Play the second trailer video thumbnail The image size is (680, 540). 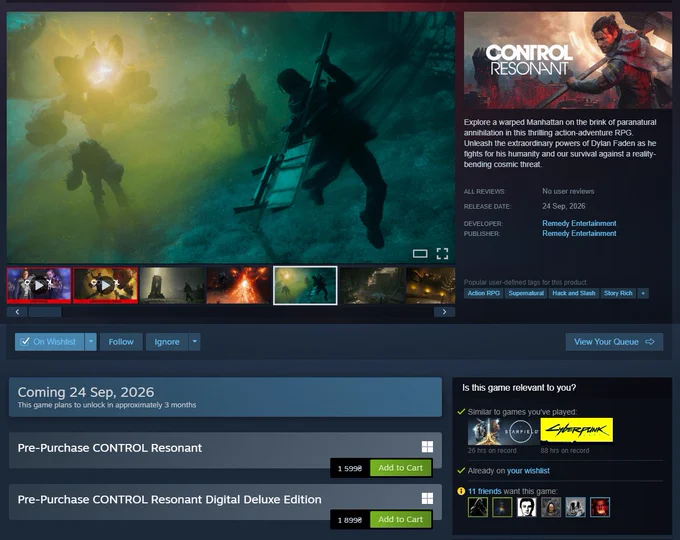pos(105,285)
